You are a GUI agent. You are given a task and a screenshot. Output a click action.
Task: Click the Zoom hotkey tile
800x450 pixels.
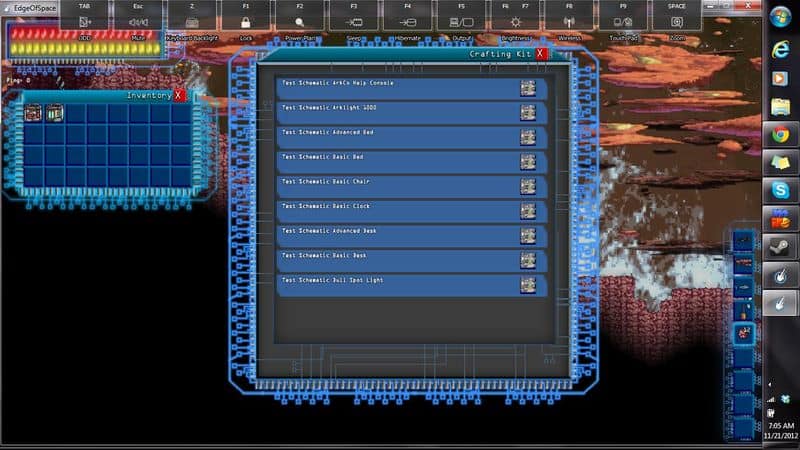[x=677, y=21]
